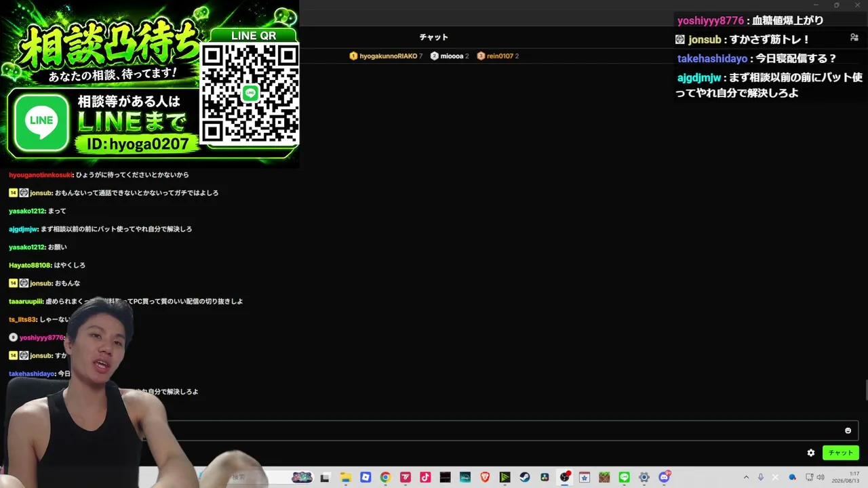This screenshot has height=488, width=868.
Task: Click username taaaruupiii in chat
Action: tap(26, 301)
